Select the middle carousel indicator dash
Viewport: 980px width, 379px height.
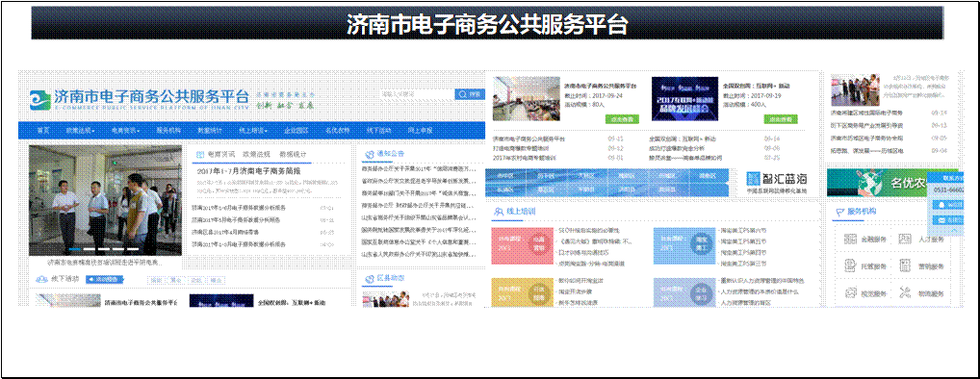[104, 249]
